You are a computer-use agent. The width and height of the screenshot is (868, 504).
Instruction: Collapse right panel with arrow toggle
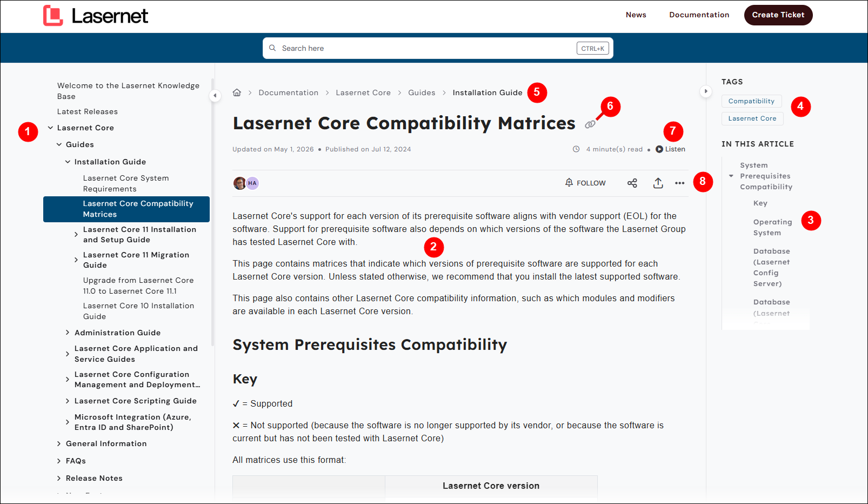(706, 91)
